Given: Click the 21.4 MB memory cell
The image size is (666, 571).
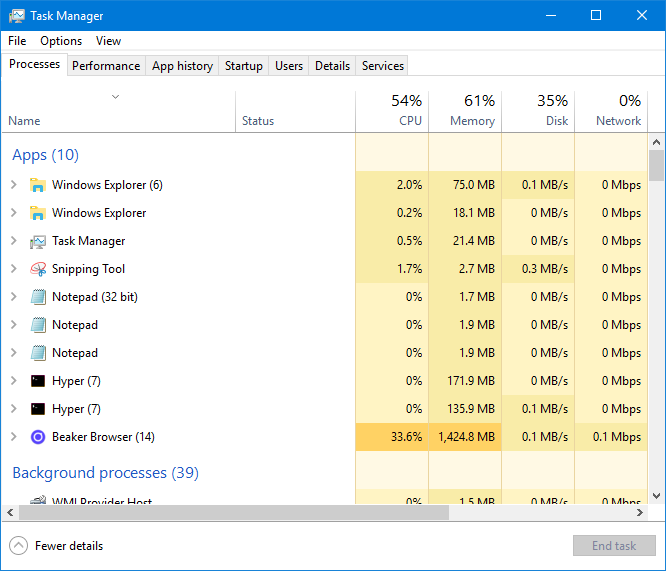Looking at the screenshot, I should (465, 241).
